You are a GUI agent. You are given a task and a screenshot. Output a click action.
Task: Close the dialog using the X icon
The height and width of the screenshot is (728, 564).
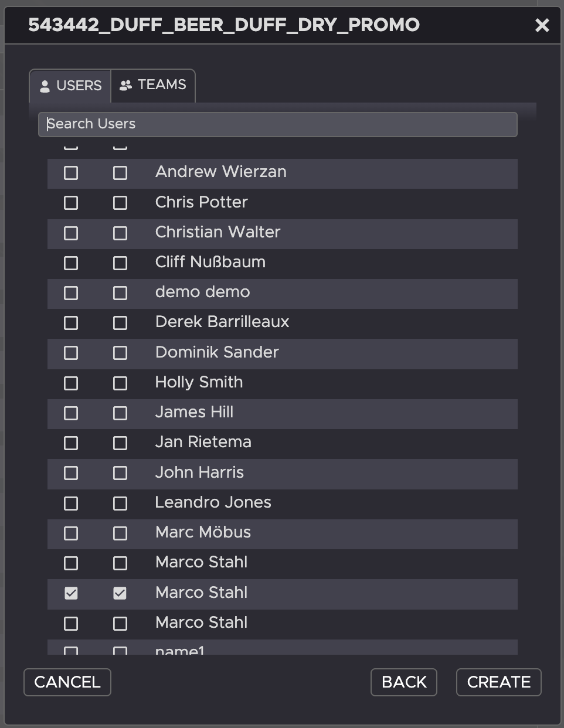coord(542,25)
